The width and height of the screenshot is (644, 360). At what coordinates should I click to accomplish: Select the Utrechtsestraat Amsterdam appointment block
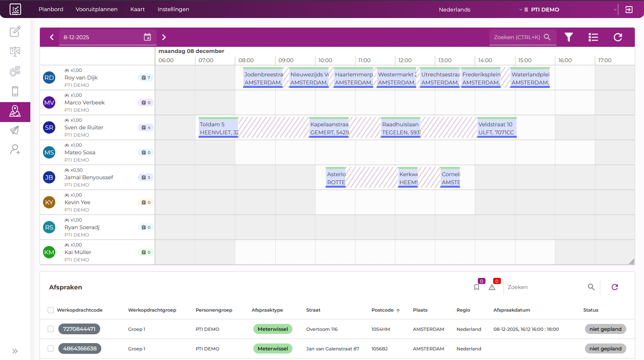click(440, 78)
